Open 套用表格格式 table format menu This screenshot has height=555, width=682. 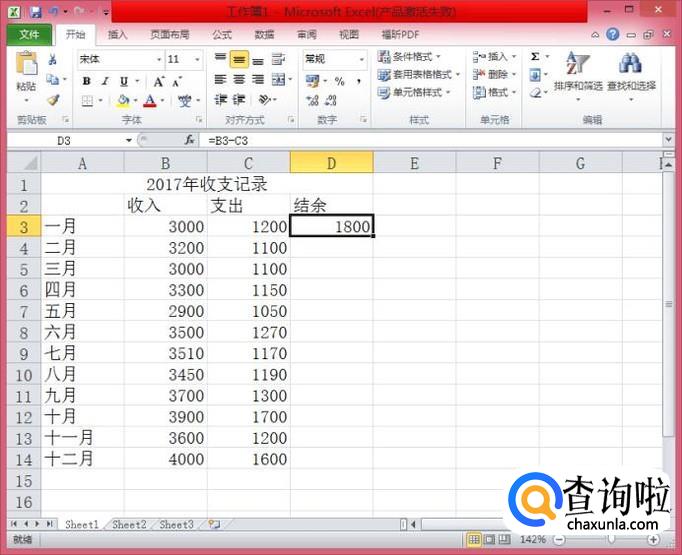pos(419,75)
